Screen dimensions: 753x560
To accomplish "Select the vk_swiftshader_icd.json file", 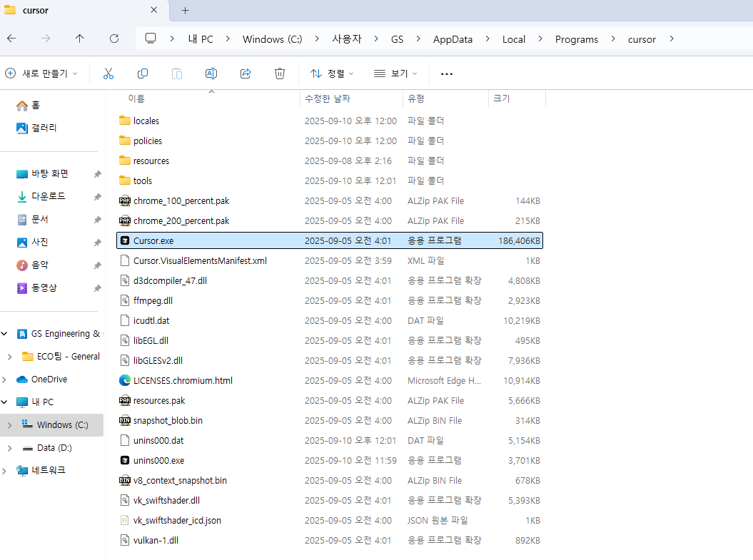I will tap(330, 521).
